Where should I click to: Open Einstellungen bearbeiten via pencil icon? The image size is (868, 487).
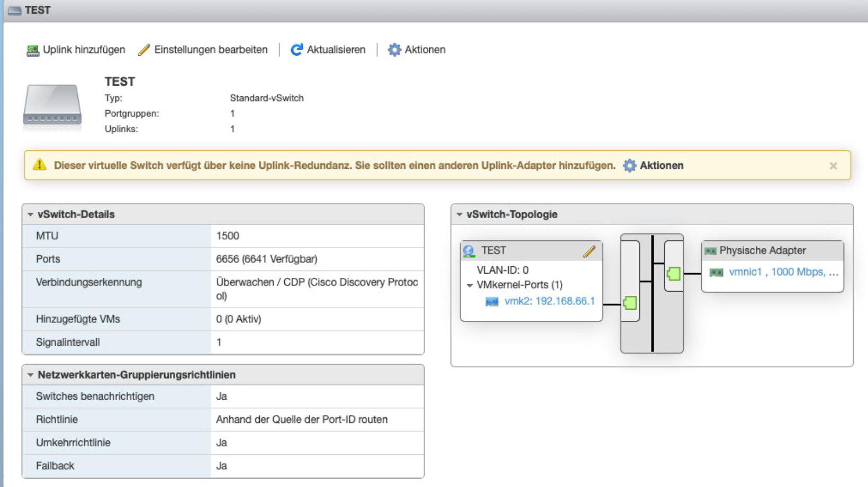pos(144,50)
